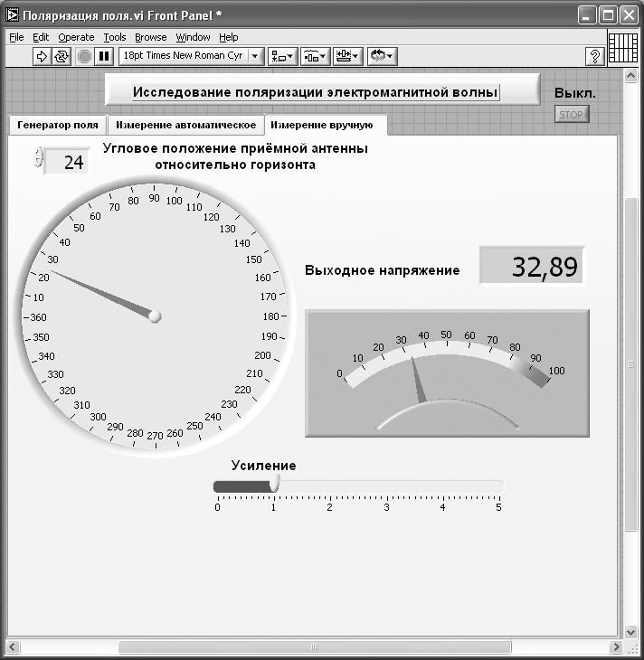Click the 270 mark on the round dial
This screenshot has height=660, width=644.
click(x=155, y=436)
